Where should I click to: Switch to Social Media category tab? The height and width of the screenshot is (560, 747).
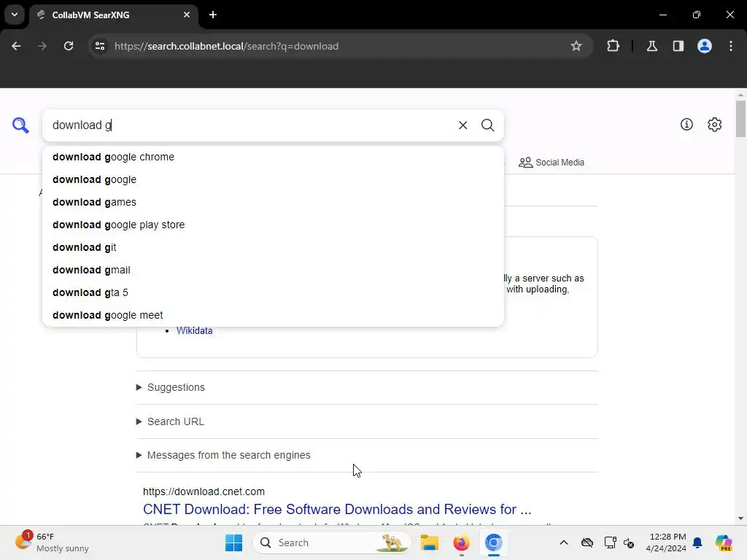pos(551,163)
